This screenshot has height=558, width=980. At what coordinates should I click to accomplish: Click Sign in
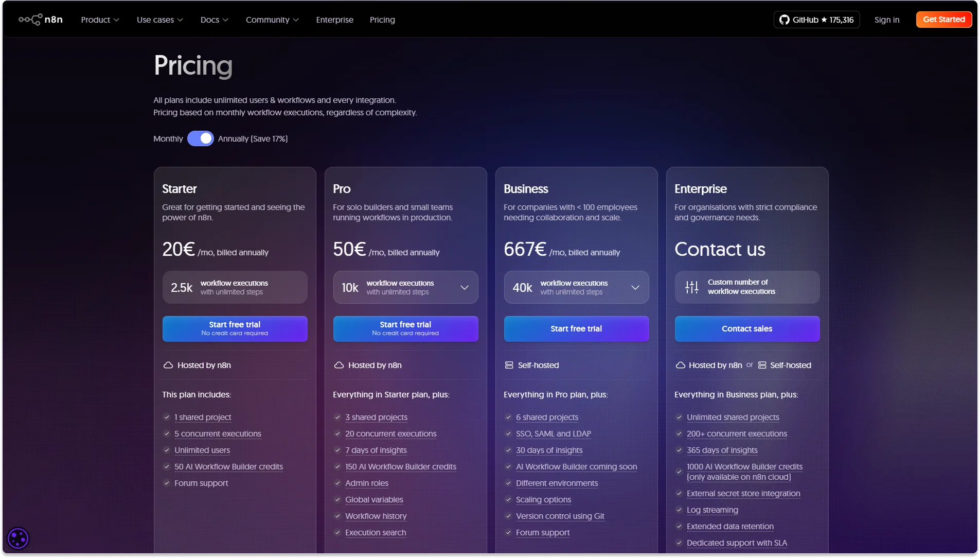(887, 20)
